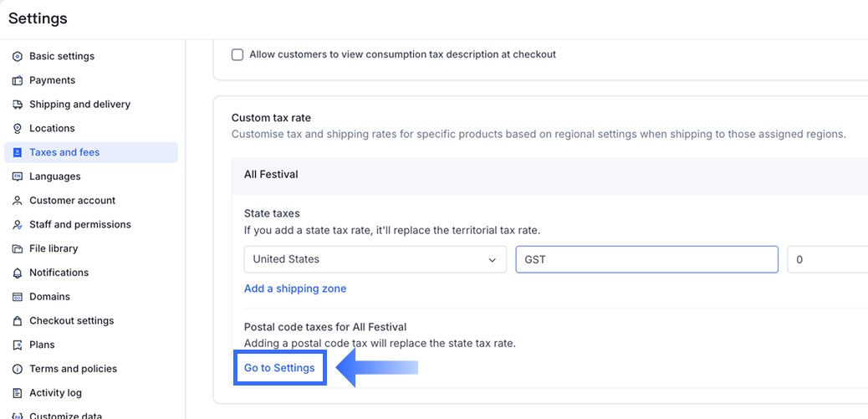Click the Shipping and delivery truck icon

pyautogui.click(x=18, y=105)
